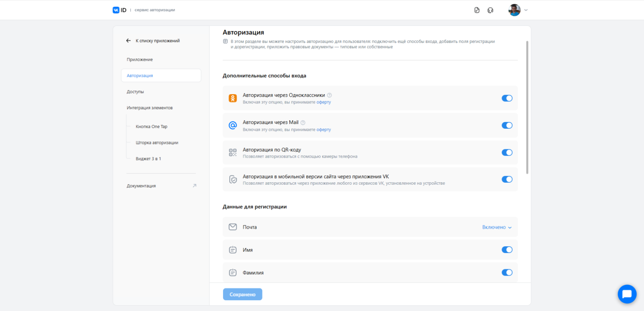Turn off QR-code authorization switch
644x311 pixels.
click(507, 152)
